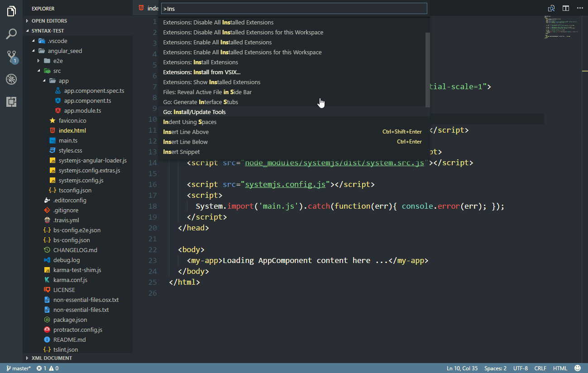Open protractor.config.js file
This screenshot has width=588, height=373.
click(78, 330)
